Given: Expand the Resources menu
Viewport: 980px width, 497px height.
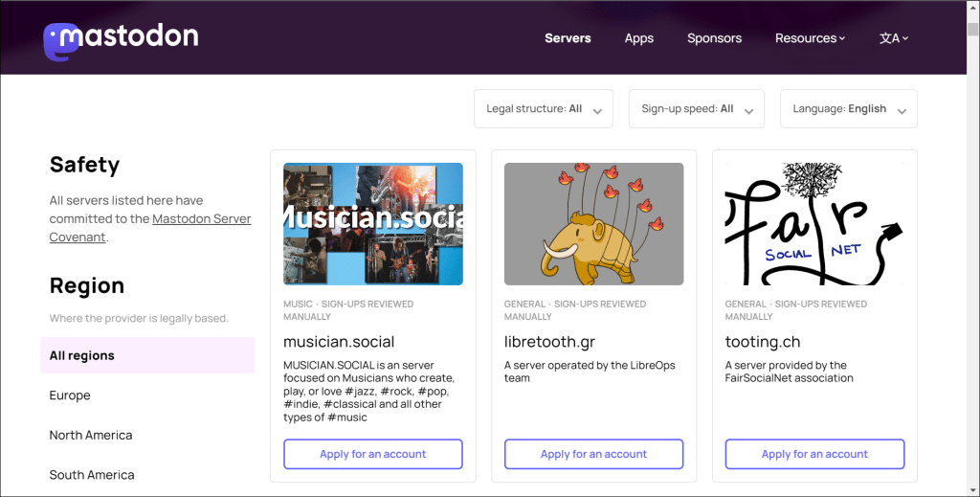Looking at the screenshot, I should (x=810, y=38).
